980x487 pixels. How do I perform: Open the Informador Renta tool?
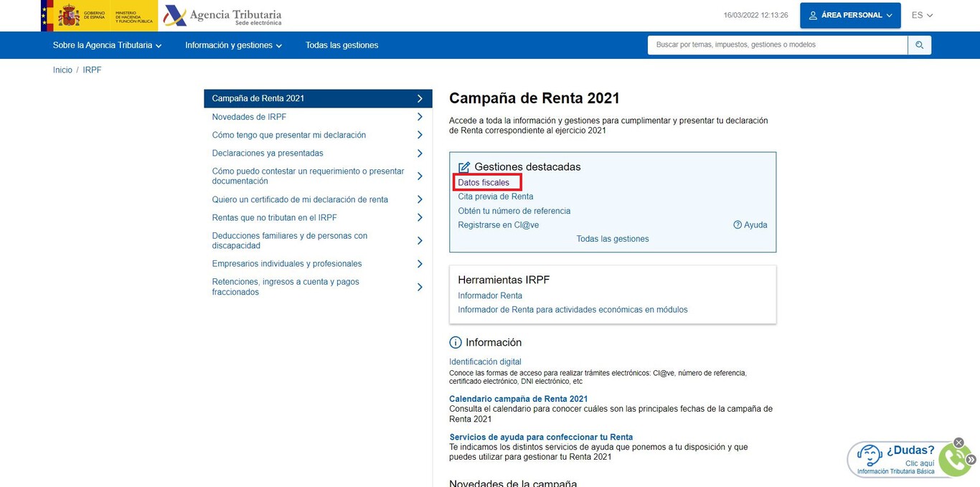click(x=490, y=295)
